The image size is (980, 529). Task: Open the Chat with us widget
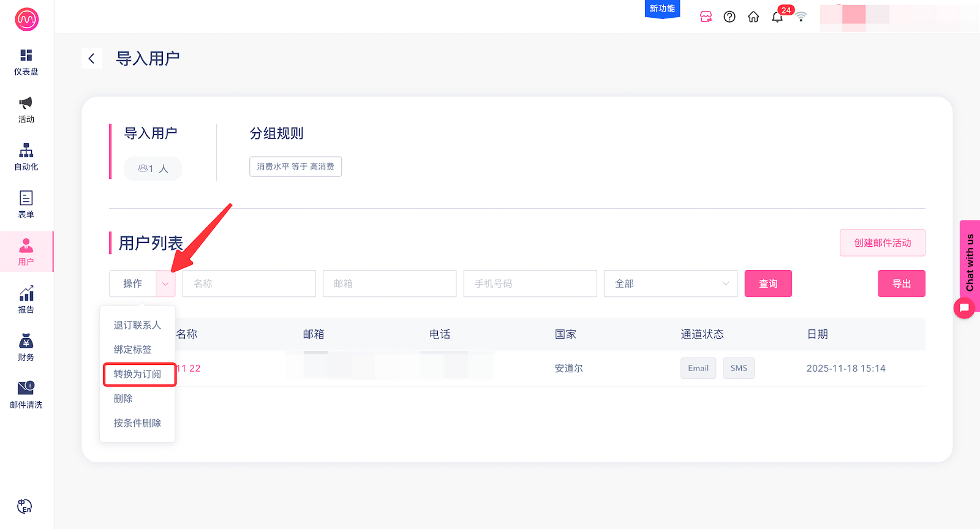click(969, 263)
